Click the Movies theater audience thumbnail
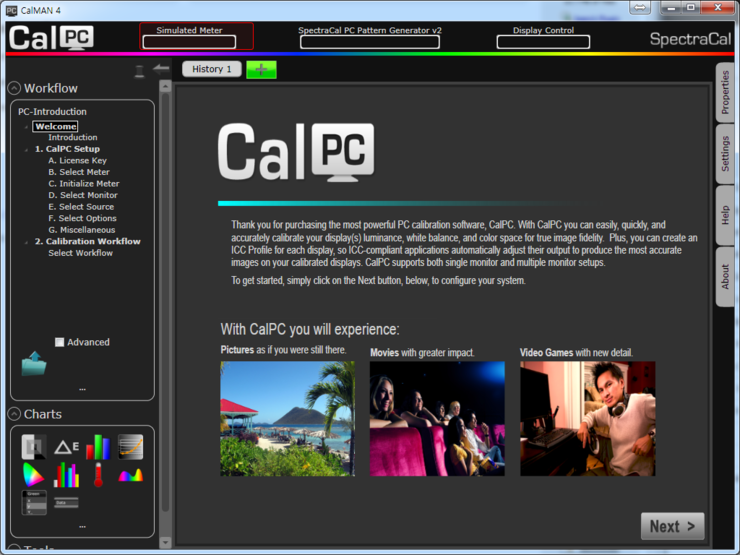Image resolution: width=740 pixels, height=555 pixels. [x=437, y=419]
